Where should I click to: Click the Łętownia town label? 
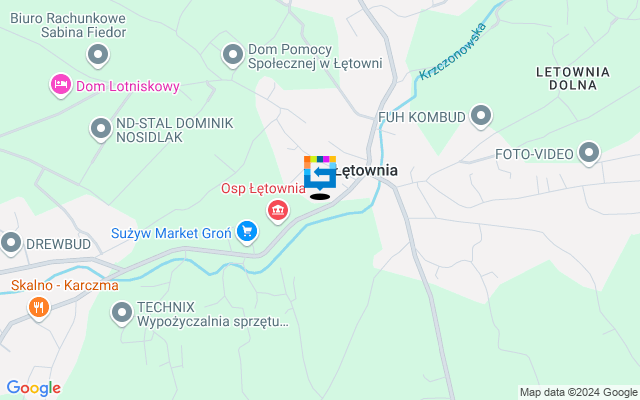pyautogui.click(x=366, y=171)
